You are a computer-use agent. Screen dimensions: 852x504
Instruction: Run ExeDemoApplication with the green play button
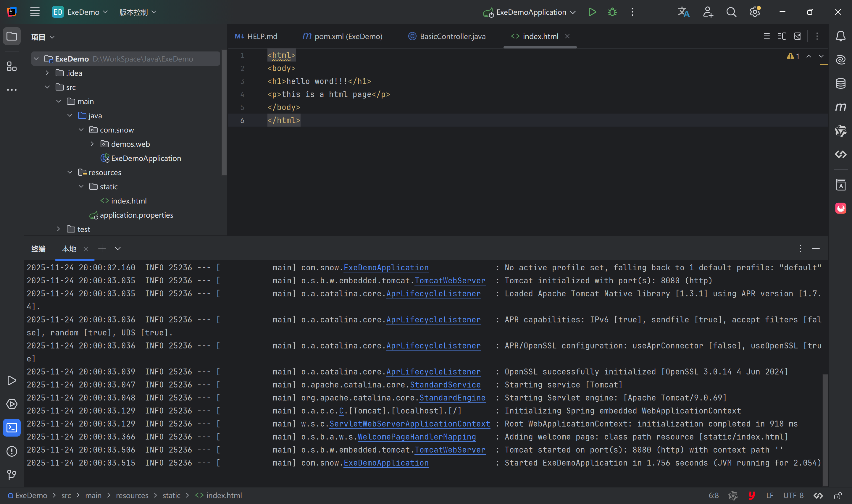592,12
